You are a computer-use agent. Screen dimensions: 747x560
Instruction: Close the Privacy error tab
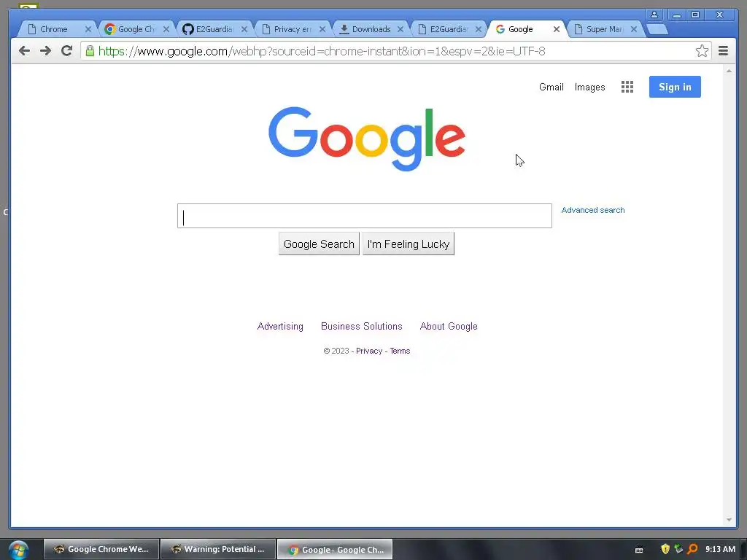click(x=322, y=29)
